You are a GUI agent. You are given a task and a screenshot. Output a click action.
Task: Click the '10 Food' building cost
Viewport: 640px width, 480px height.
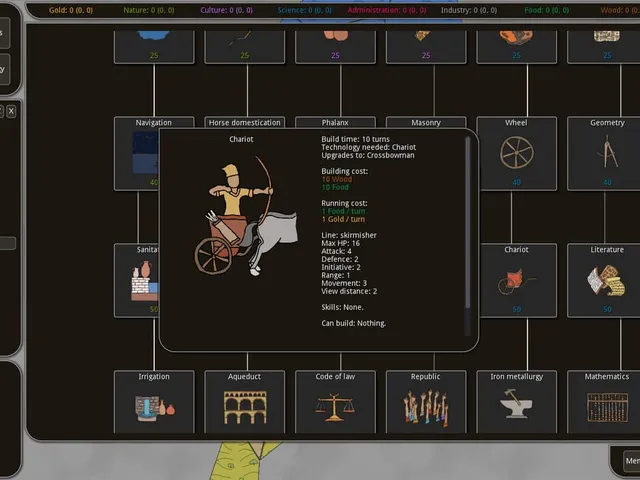[x=335, y=187]
